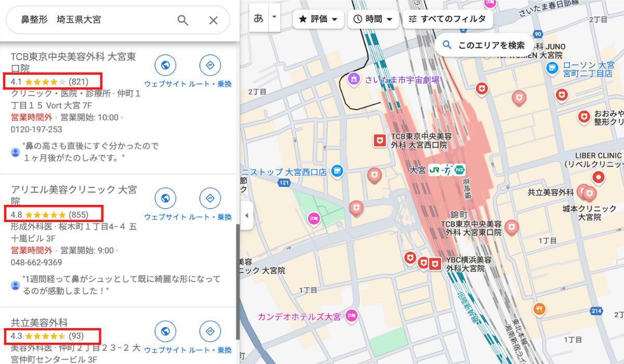This screenshot has width=624, height=364.
Task: Click the results list scrollbar
Action: coord(238,281)
